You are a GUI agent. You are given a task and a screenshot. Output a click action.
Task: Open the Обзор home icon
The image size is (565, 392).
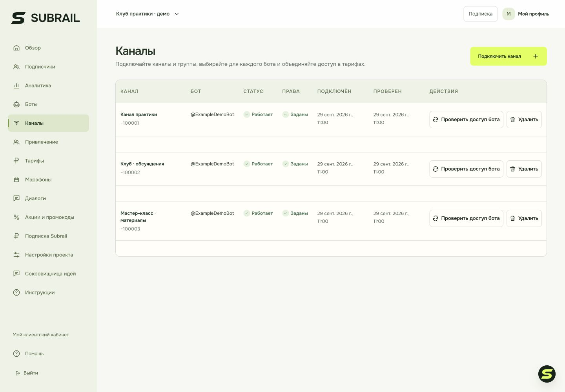pos(16,48)
